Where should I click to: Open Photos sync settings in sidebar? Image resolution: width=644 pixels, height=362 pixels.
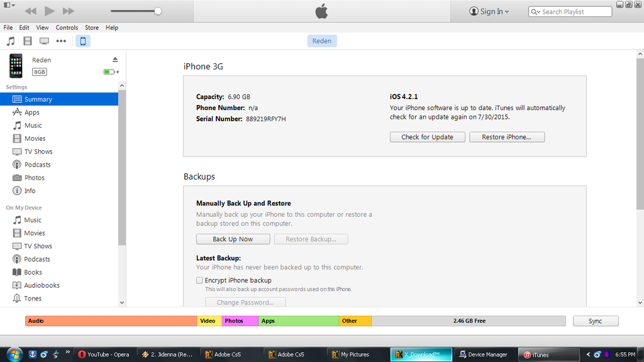(x=34, y=178)
